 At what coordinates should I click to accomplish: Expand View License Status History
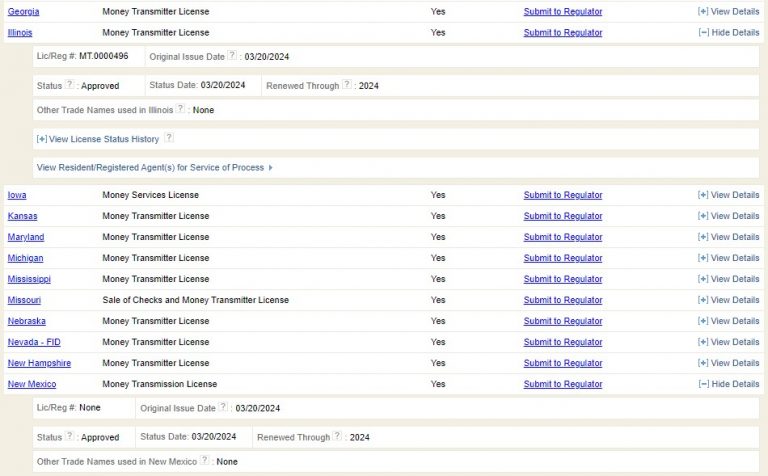pyautogui.click(x=97, y=139)
